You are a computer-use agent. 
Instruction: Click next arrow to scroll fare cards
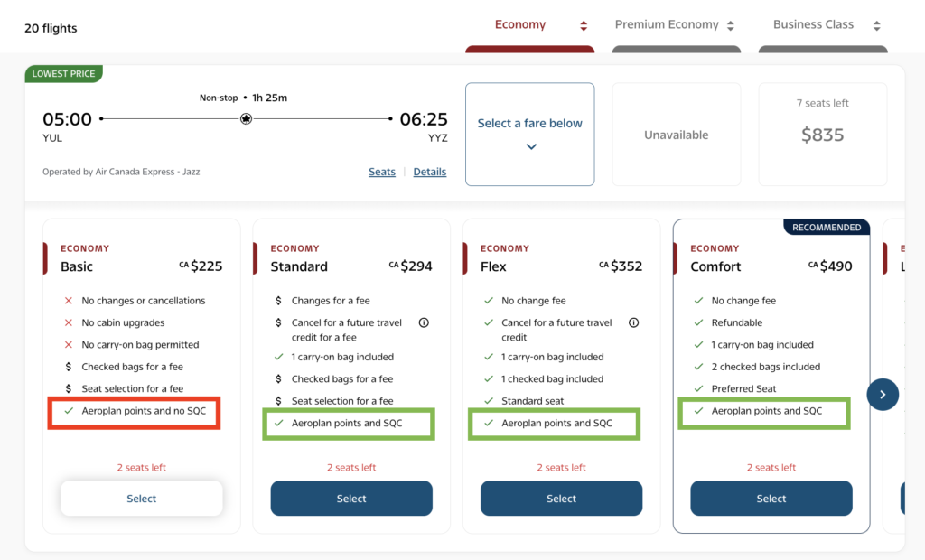pyautogui.click(x=883, y=394)
